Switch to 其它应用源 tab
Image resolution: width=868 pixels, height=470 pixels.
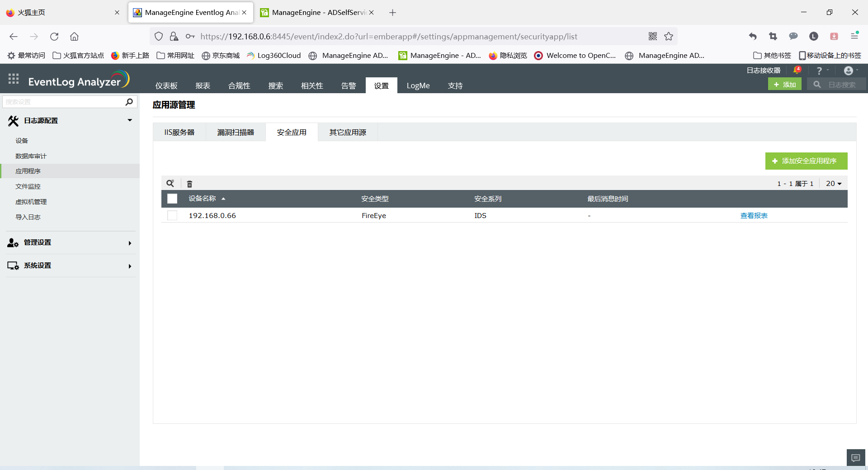click(348, 132)
